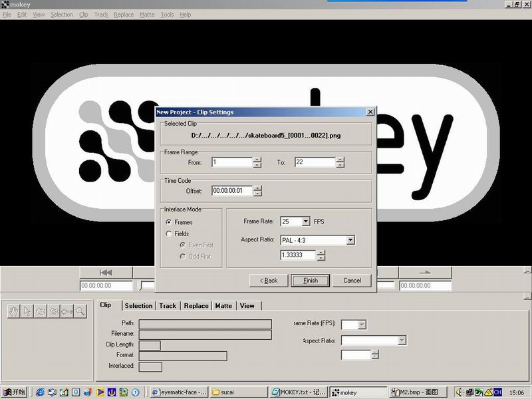
Task: Open the Track menu
Action: pos(101,15)
